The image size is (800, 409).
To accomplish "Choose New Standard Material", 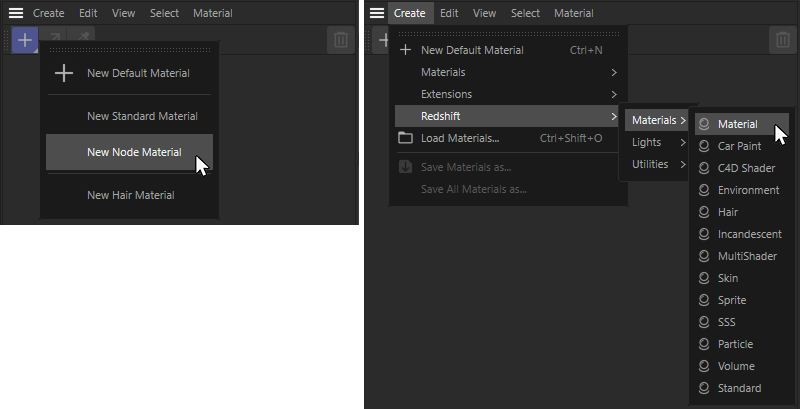I will point(130,116).
